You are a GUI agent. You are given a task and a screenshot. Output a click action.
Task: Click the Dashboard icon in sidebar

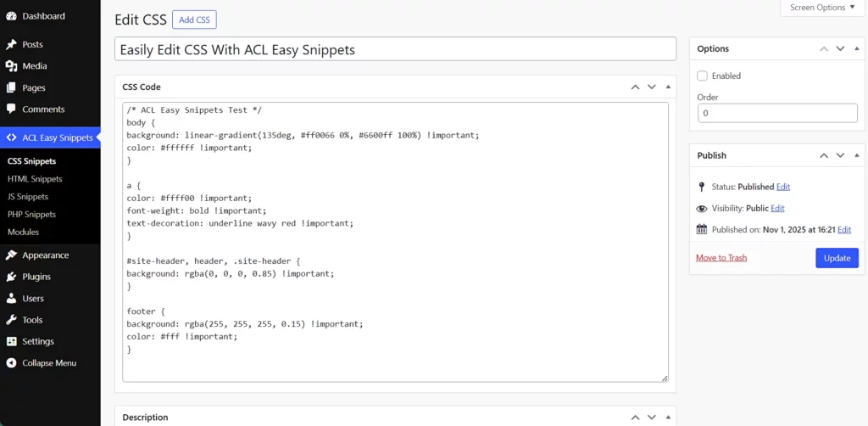(x=11, y=16)
